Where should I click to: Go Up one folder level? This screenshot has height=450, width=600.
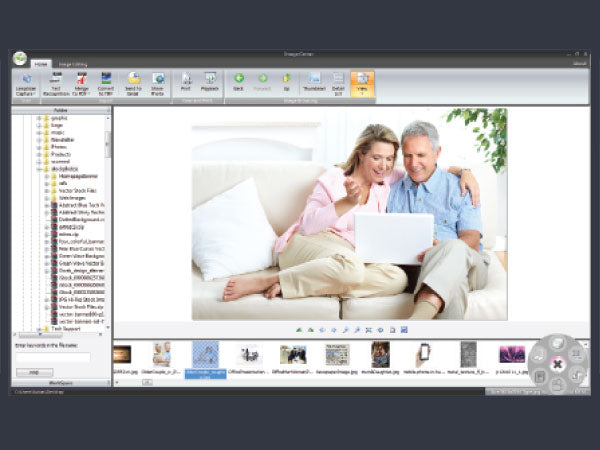point(287,82)
